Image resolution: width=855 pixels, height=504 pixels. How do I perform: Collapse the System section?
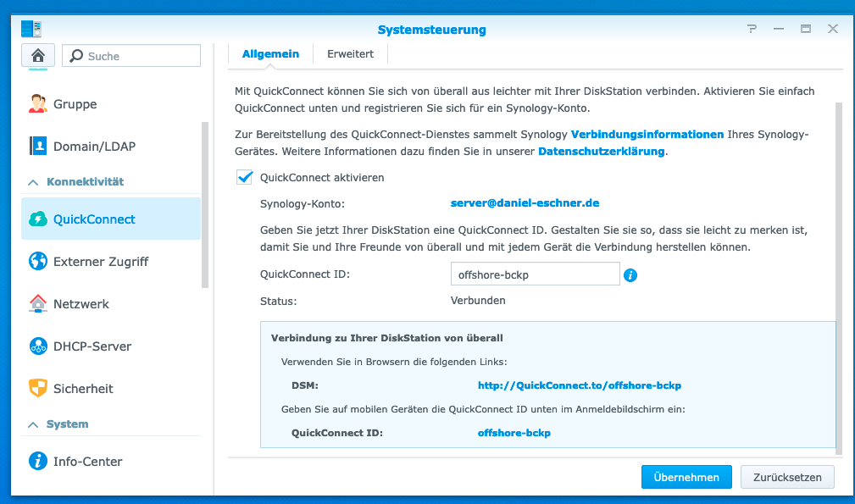pos(34,424)
